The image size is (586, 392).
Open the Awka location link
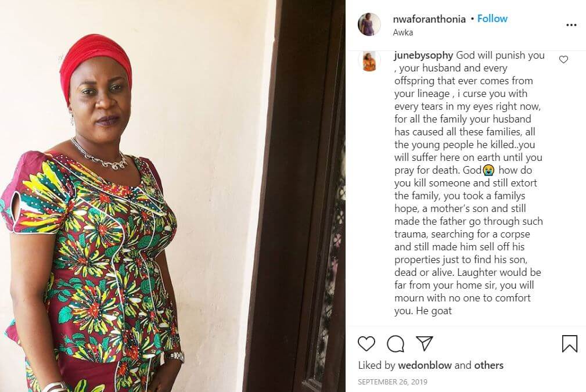(403, 33)
